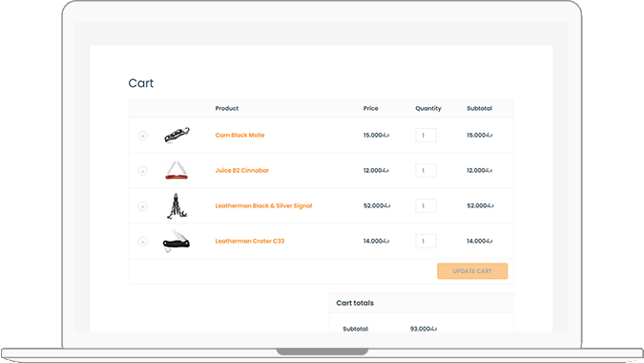Edit quantity field for Cam Black Molle

click(x=426, y=136)
